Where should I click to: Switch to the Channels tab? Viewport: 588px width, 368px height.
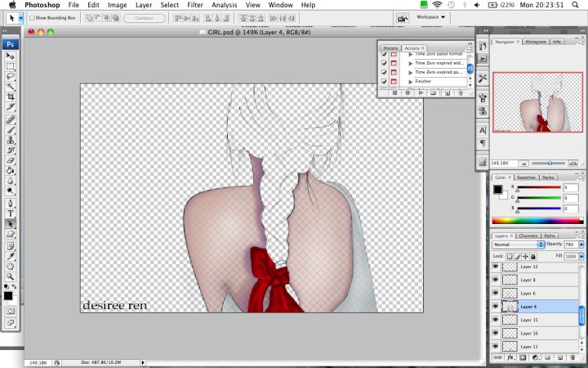528,236
